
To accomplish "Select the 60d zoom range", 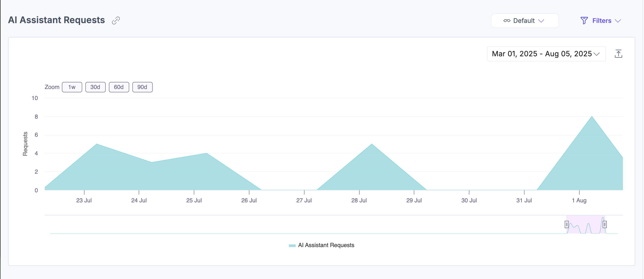I will [x=119, y=87].
